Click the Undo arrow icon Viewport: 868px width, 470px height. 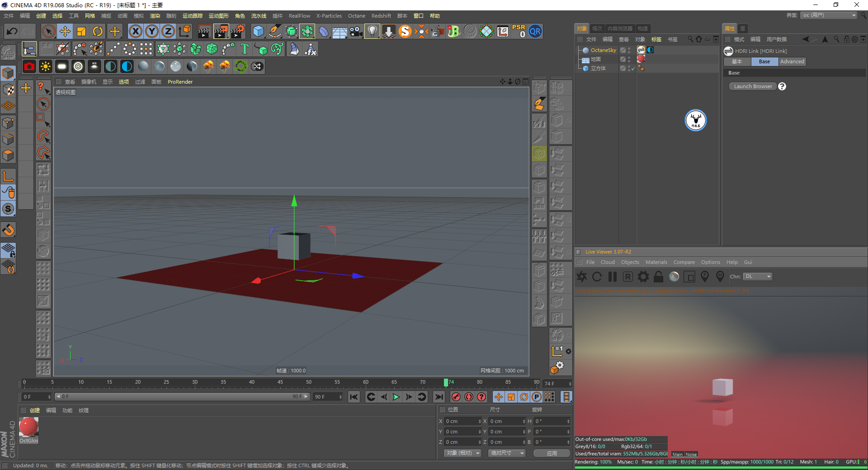[12, 31]
